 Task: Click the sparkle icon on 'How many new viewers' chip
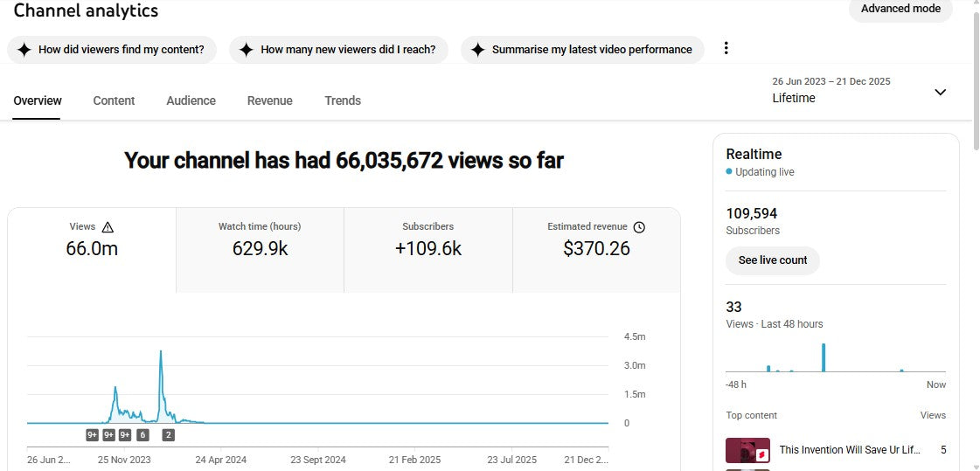(x=247, y=50)
